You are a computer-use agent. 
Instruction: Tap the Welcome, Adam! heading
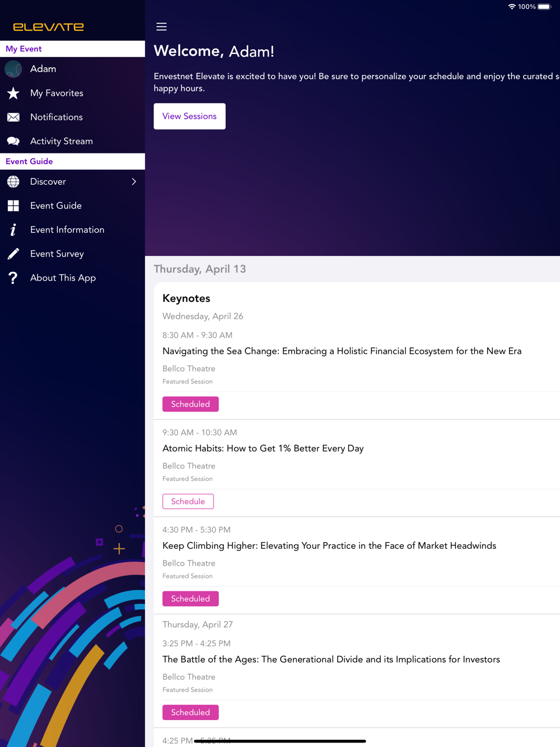click(x=214, y=51)
